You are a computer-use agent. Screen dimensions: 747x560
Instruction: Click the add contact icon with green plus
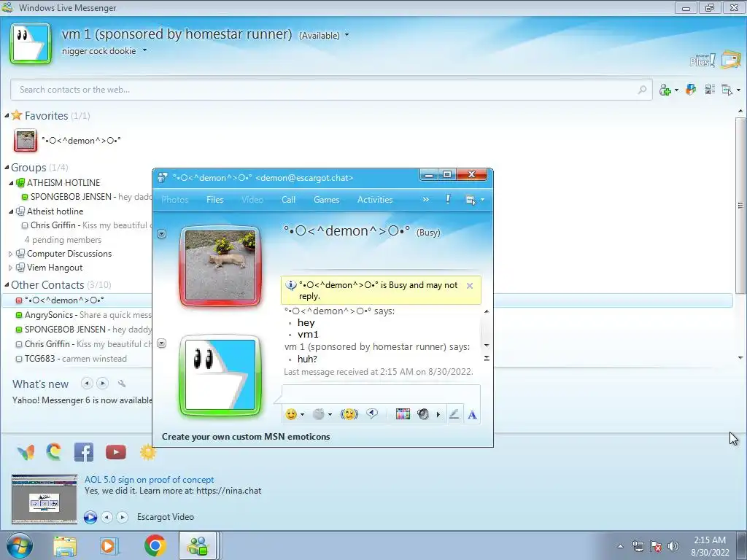pos(665,90)
